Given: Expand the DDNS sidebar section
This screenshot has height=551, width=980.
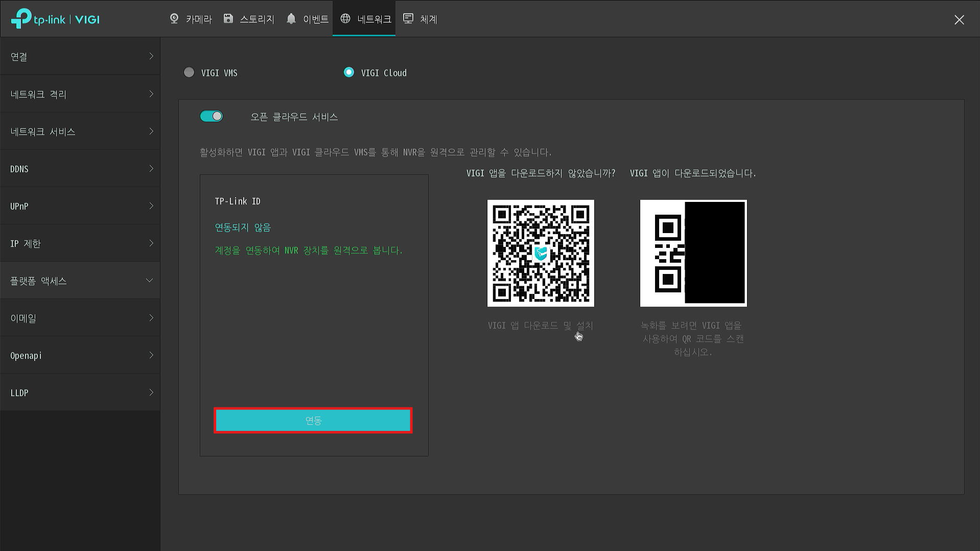Looking at the screenshot, I should 80,169.
